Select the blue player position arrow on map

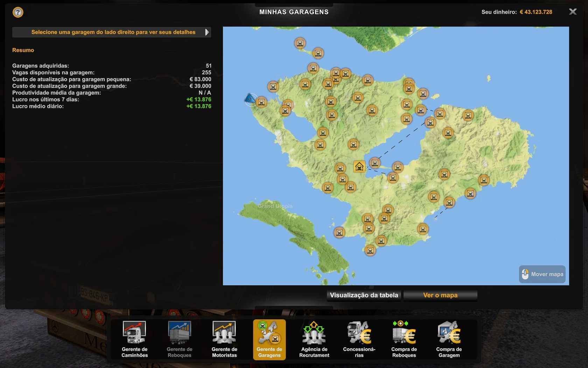click(x=250, y=99)
